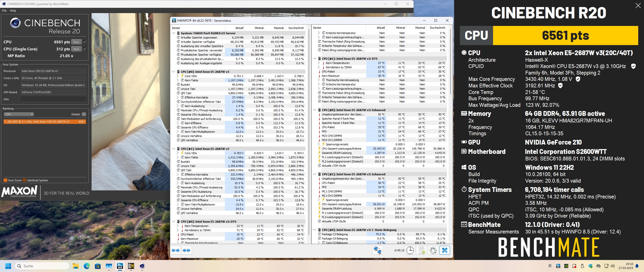Image resolution: width=644 pixels, height=272 pixels.
Task: Click the Maximal column header in right pane
Action: click(416, 28)
